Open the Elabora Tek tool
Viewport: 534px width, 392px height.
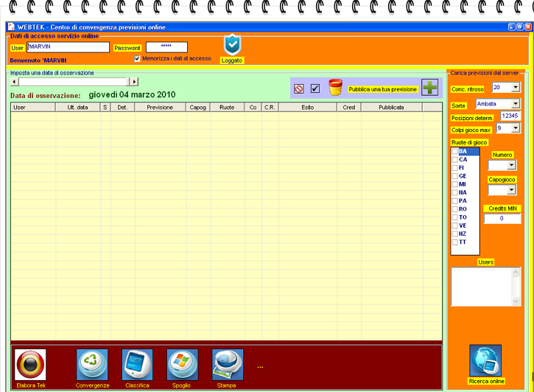pos(30,365)
